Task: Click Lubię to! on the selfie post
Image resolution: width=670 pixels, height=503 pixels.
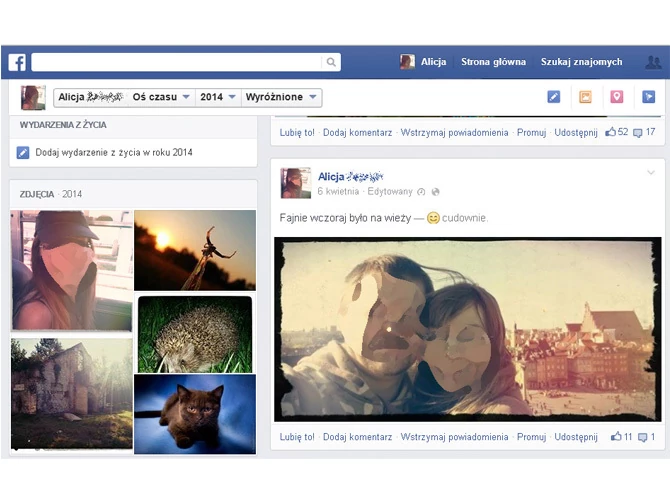Action: 297,437
